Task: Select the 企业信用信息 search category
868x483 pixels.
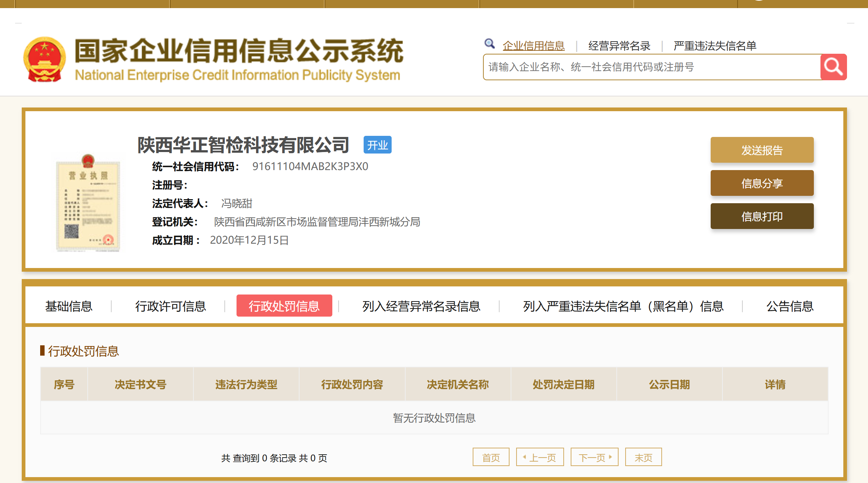Action: coord(533,46)
